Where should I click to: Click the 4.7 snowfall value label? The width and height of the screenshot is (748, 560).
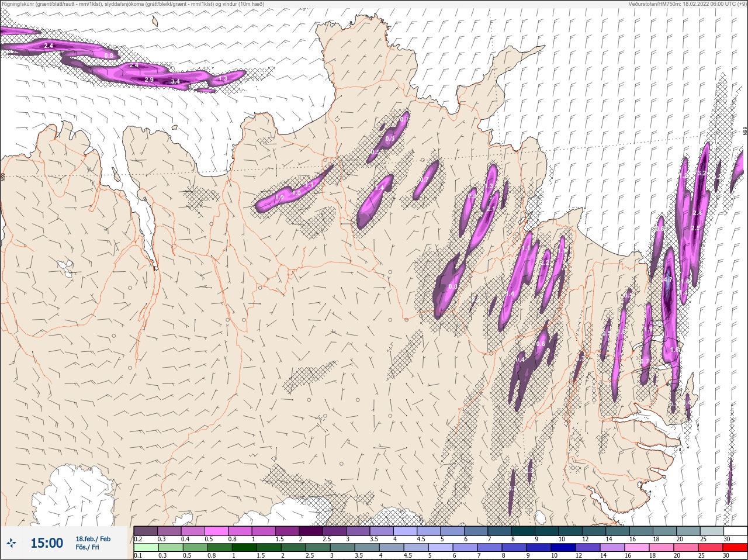(x=668, y=280)
